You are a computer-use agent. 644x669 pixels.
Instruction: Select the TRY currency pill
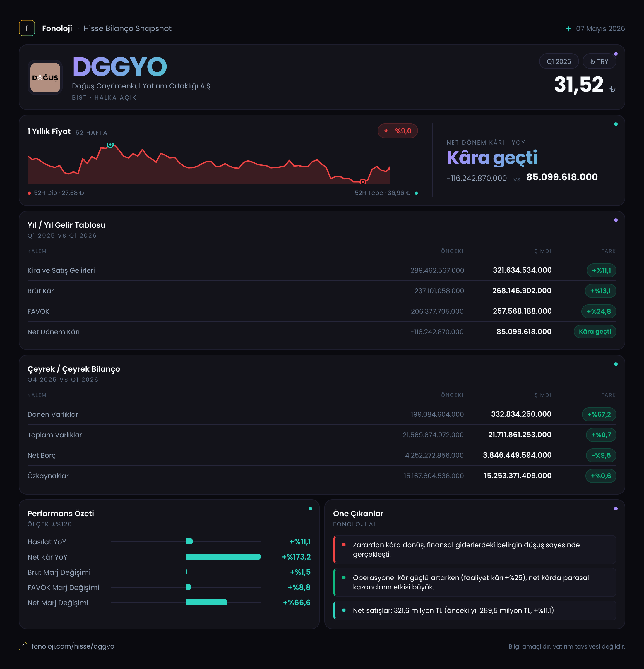599,61
